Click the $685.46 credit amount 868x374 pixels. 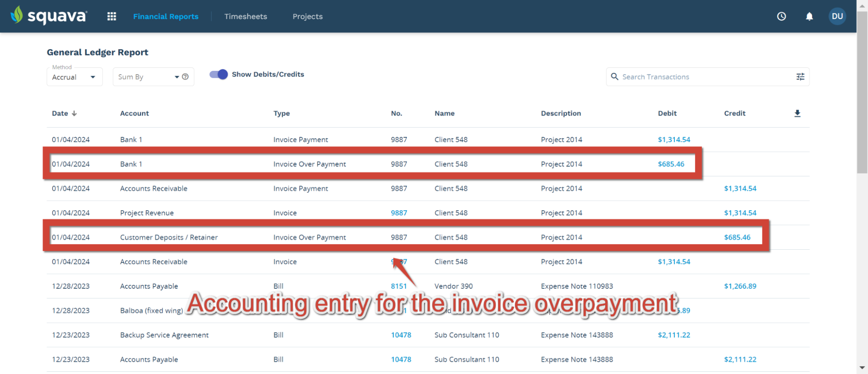pyautogui.click(x=737, y=237)
